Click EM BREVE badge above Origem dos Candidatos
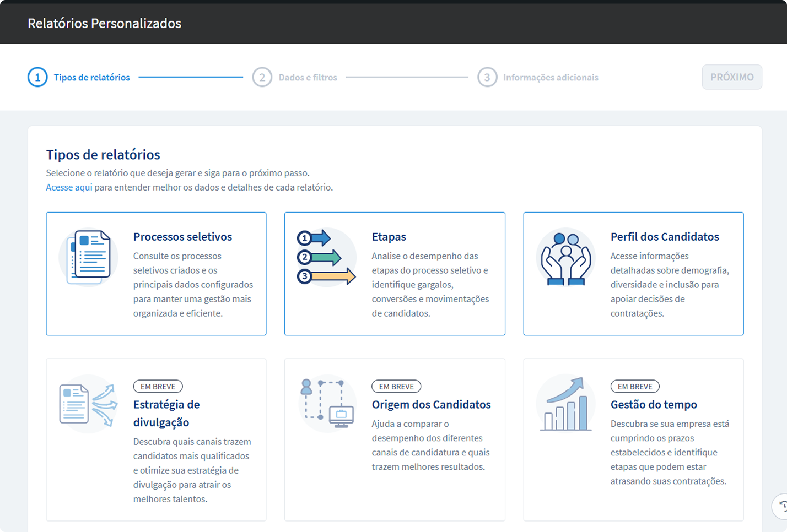787x532 pixels. pyautogui.click(x=396, y=387)
